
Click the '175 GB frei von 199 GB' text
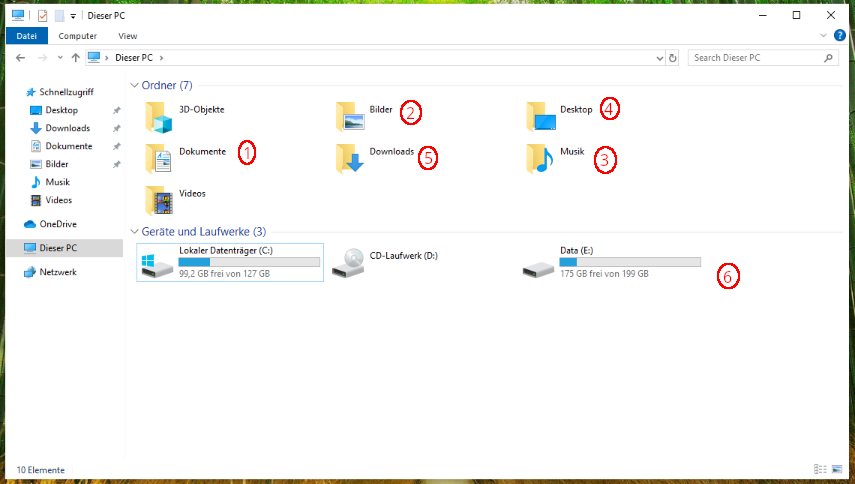coord(604,274)
